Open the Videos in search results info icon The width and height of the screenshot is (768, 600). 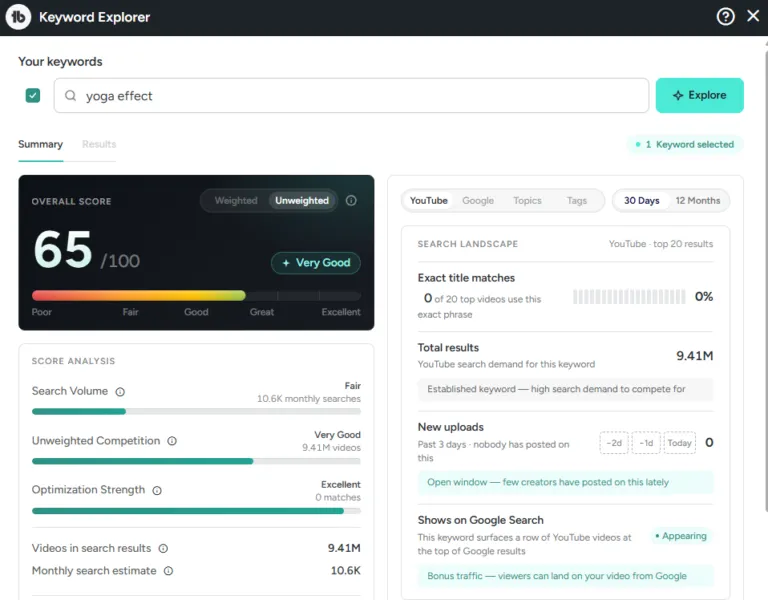163,549
